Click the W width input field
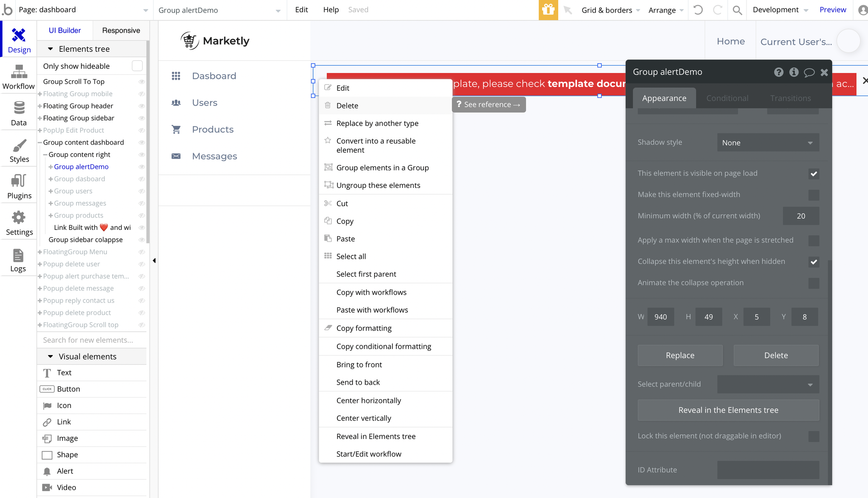 660,317
